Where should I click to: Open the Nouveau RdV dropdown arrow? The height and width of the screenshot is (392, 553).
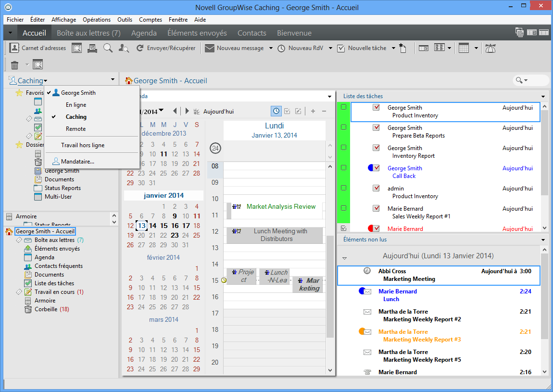pos(330,48)
